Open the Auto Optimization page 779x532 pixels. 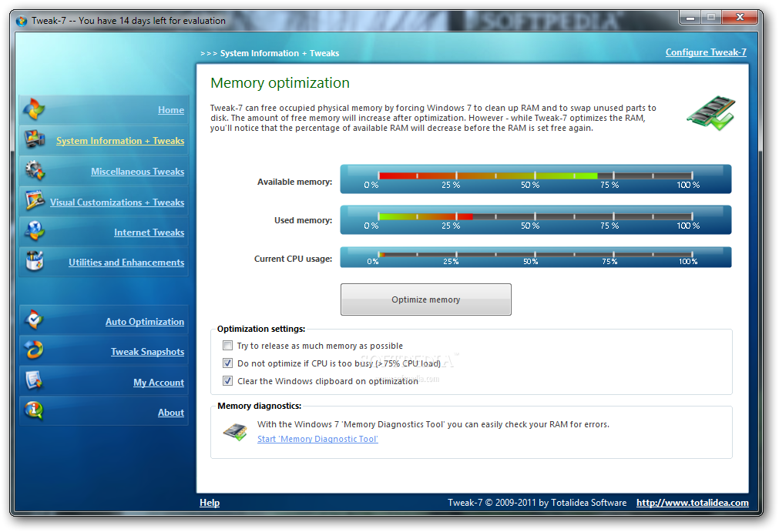pyautogui.click(x=145, y=322)
